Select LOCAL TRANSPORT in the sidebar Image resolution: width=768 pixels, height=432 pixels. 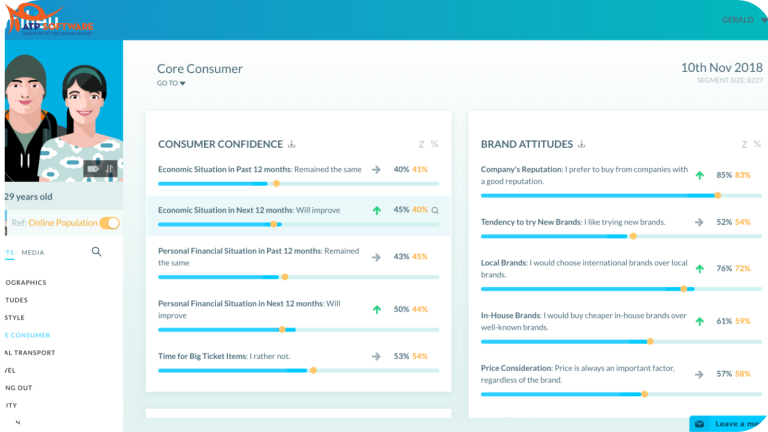point(28,352)
